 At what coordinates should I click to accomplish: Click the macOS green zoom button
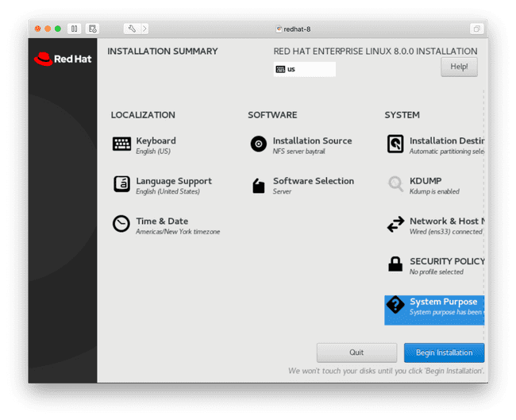click(58, 29)
